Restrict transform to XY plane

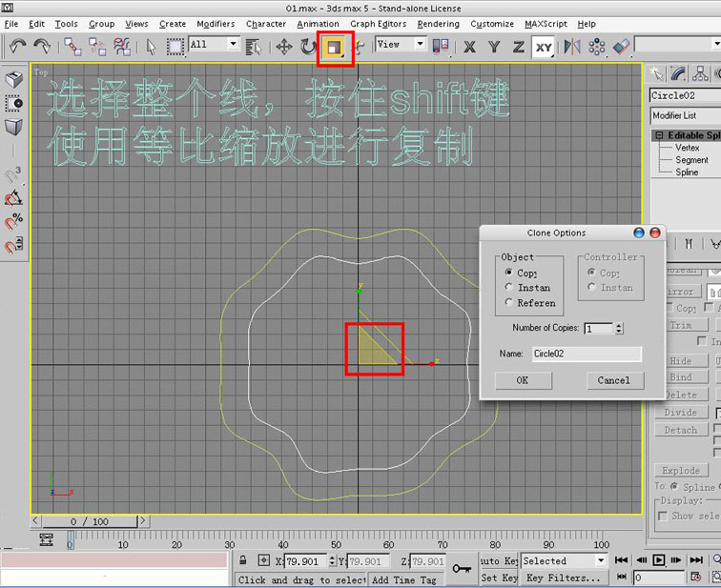[544, 47]
